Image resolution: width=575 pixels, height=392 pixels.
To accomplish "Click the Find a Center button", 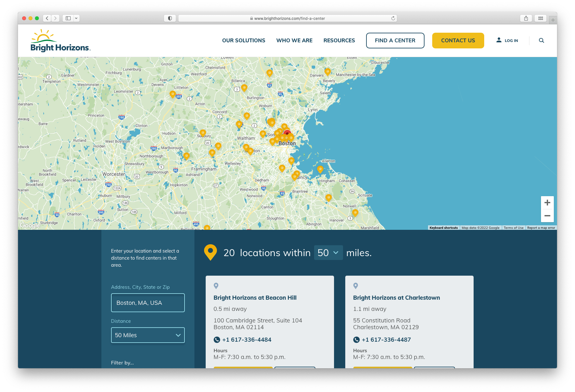I will (x=395, y=40).
